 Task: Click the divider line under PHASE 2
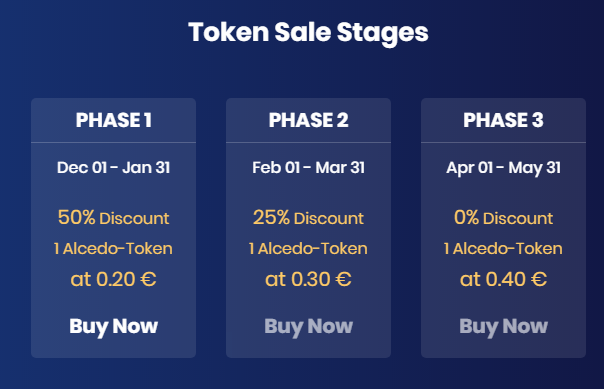point(309,143)
